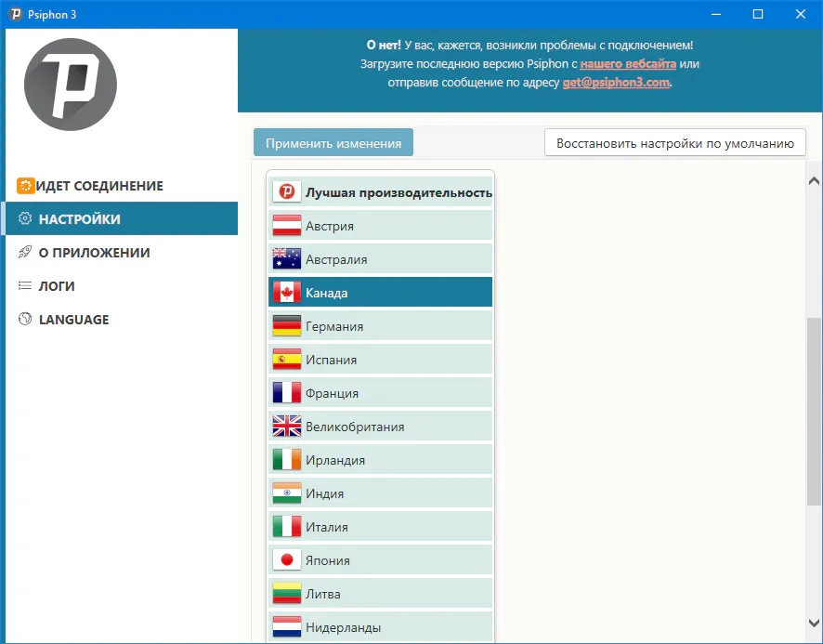Image resolution: width=823 pixels, height=644 pixels.
Task: Open the ИДЕТ СОЕДИНЕНИЕ connection tab
Action: point(122,186)
